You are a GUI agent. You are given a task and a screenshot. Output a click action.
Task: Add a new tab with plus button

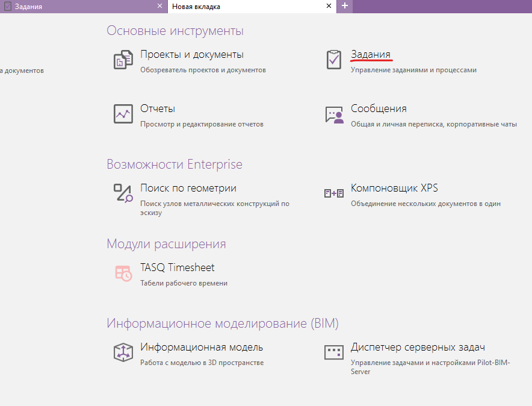coord(345,6)
